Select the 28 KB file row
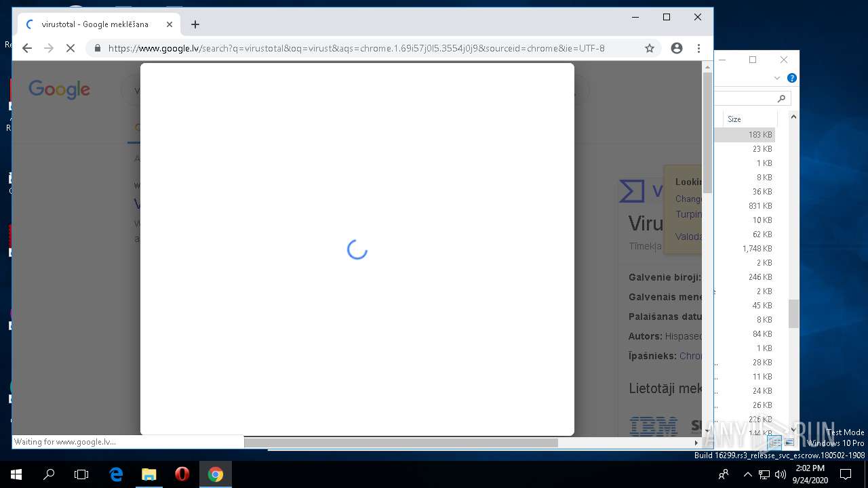868x488 pixels. (745, 363)
